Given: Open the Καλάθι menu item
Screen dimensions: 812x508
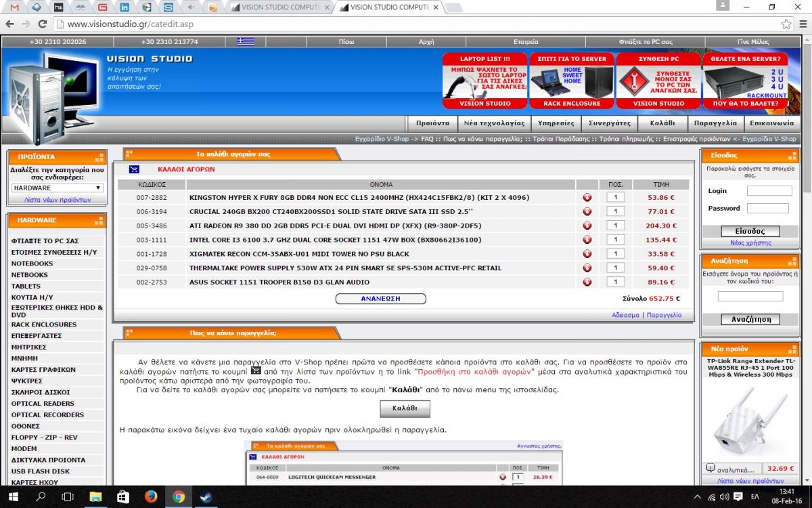Looking at the screenshot, I should point(662,123).
